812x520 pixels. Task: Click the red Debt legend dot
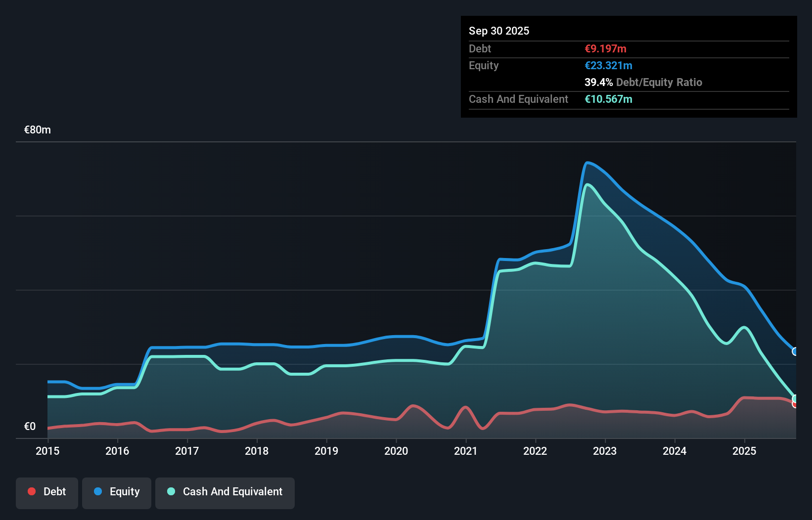[31, 491]
